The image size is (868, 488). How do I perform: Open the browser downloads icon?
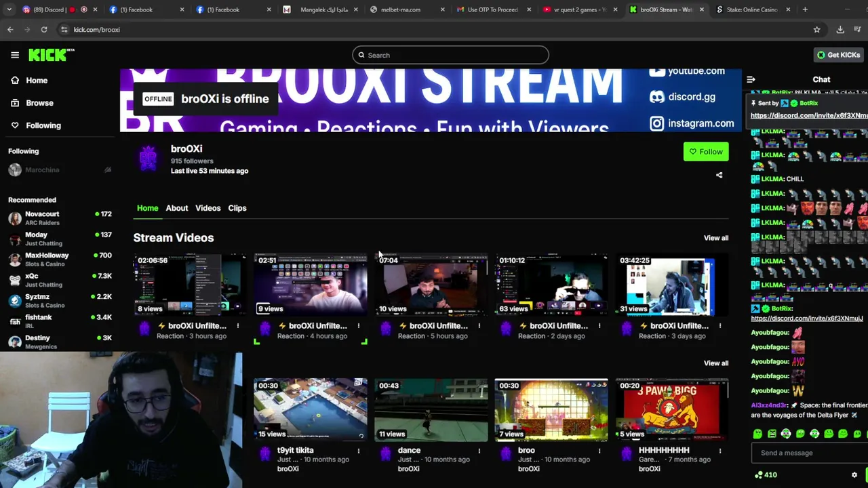[x=840, y=30]
